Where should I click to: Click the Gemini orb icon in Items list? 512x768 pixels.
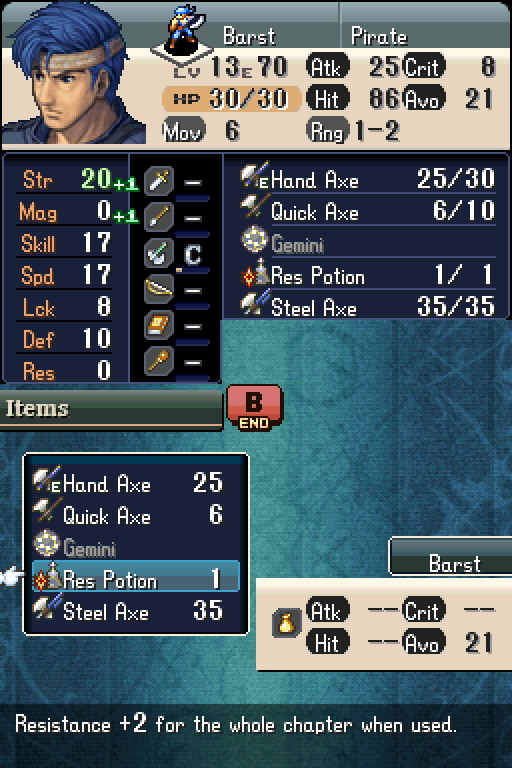(47, 544)
